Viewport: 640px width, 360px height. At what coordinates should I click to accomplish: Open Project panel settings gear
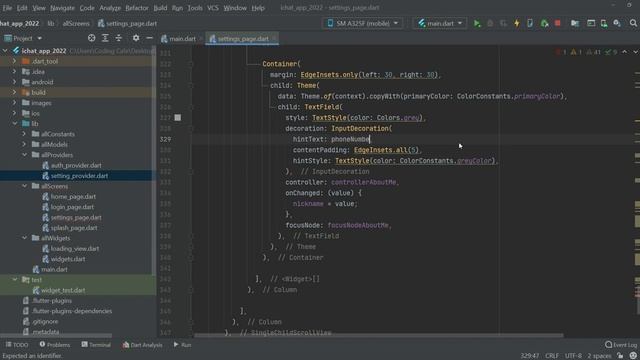point(136,38)
